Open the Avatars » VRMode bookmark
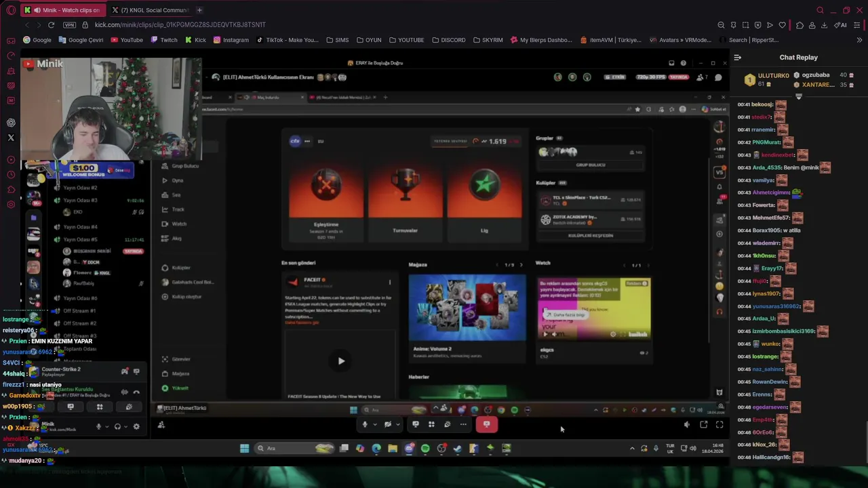Screen dimensions: 868x488 point(680,40)
